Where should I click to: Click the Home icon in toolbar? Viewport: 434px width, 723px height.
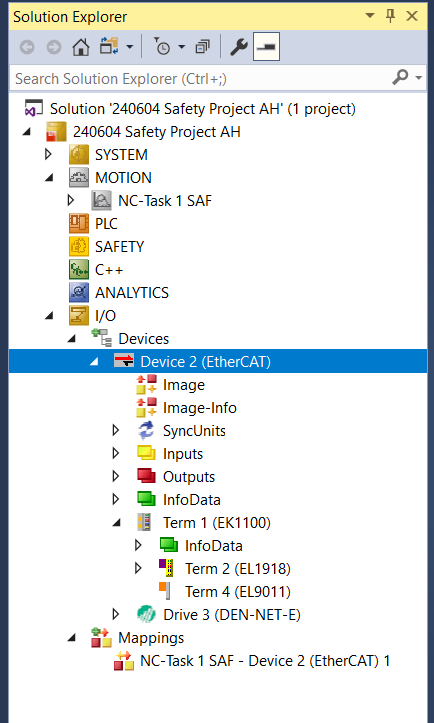(x=81, y=47)
